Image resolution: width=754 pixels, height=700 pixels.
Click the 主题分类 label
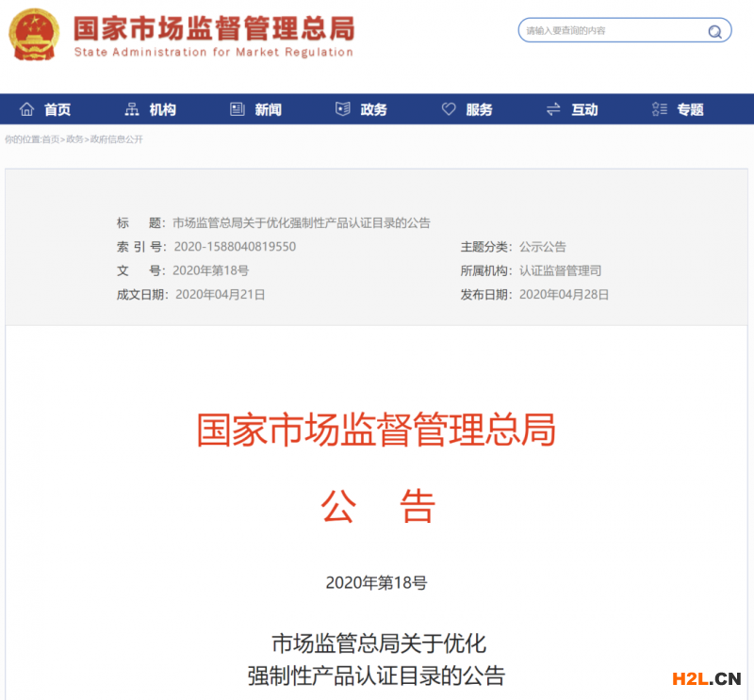[486, 247]
